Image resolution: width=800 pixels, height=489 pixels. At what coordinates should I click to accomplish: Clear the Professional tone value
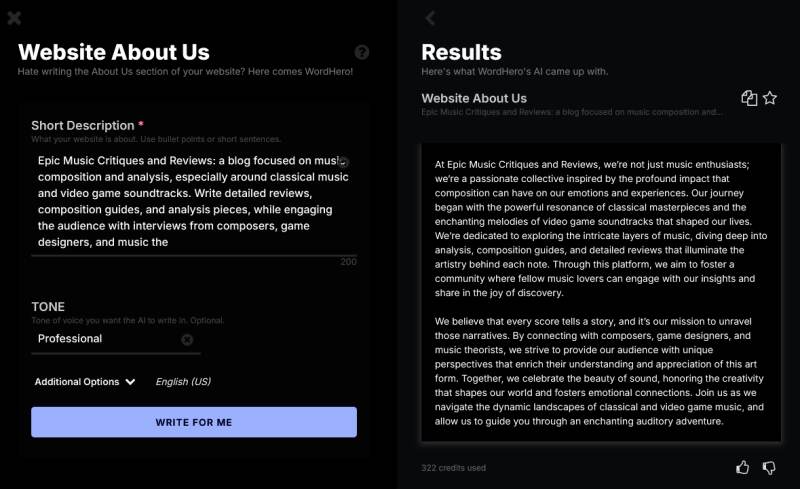[x=187, y=339]
